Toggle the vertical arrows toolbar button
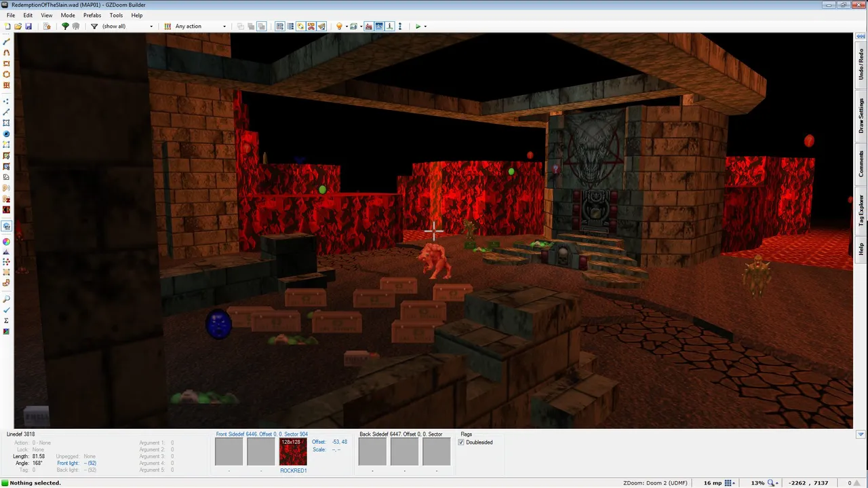This screenshot has height=488, width=868. click(x=400, y=26)
